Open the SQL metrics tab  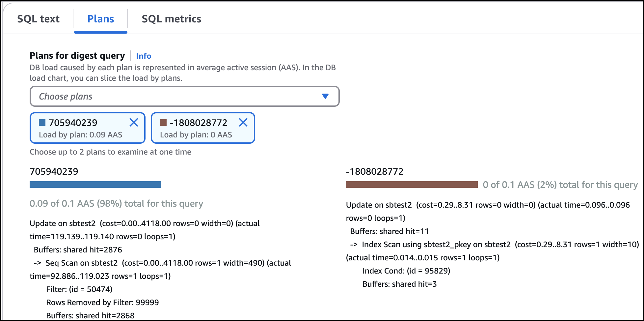tap(171, 19)
